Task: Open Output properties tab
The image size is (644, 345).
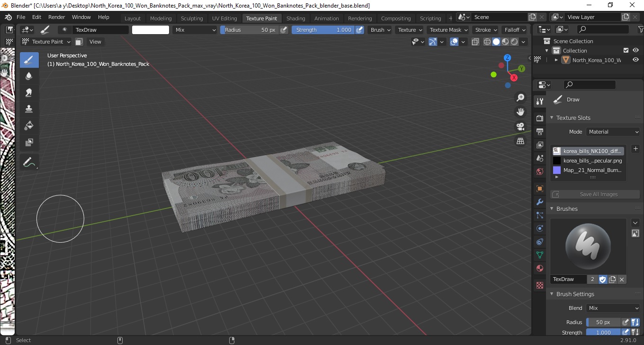Action: [539, 131]
